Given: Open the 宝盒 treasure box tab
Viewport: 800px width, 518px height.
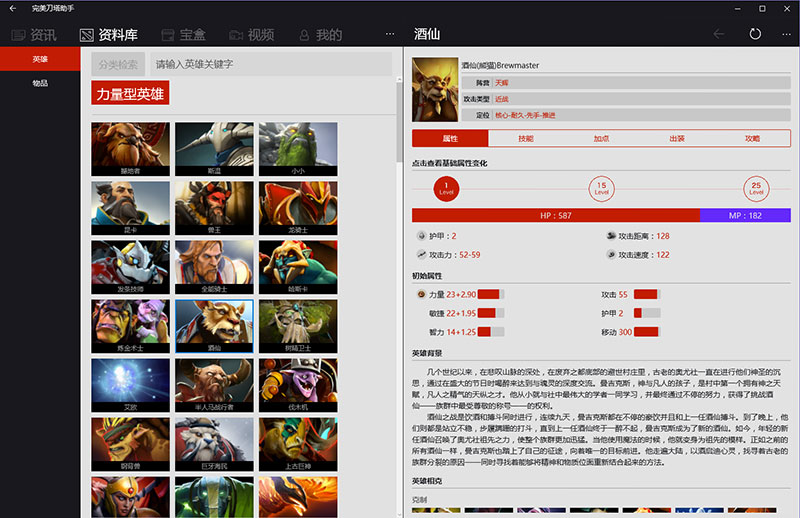Looking at the screenshot, I should tap(184, 35).
